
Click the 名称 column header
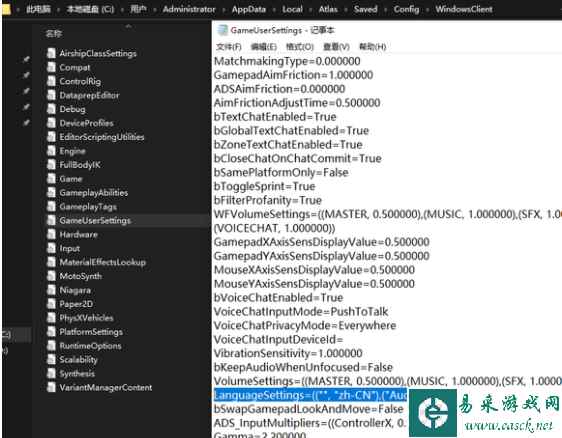click(x=54, y=34)
